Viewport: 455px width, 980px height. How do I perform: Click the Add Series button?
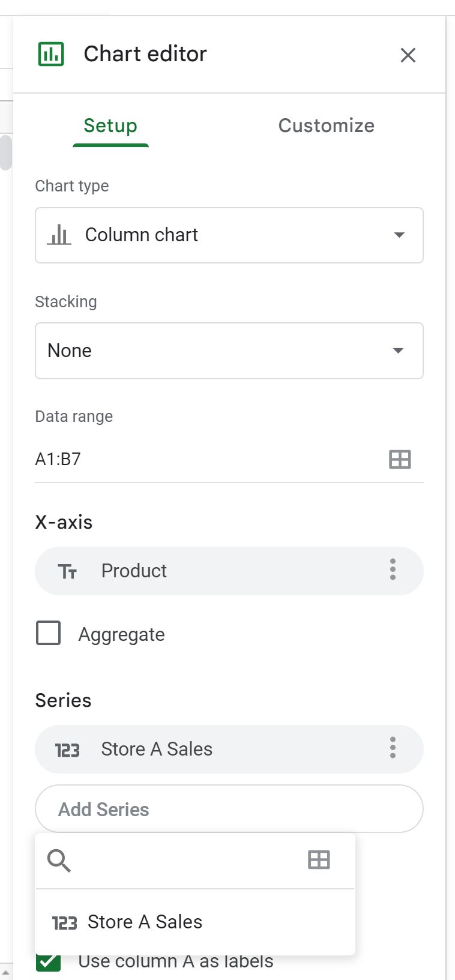pos(229,809)
